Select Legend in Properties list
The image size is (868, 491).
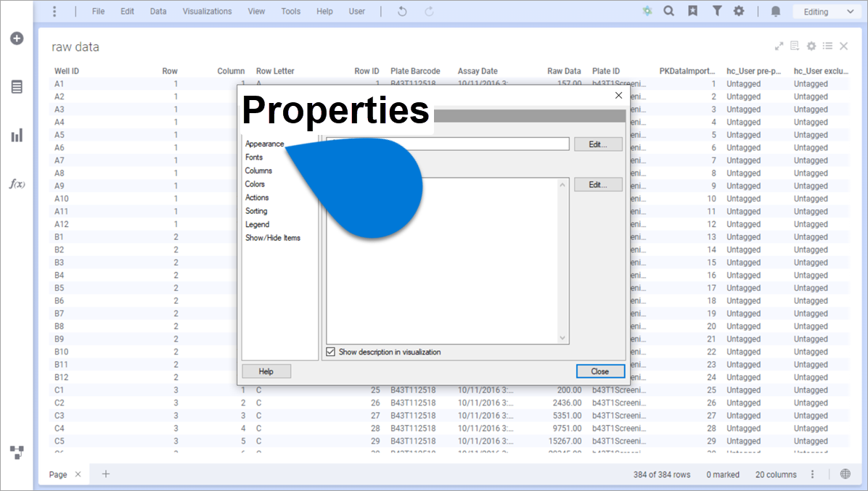[258, 225]
